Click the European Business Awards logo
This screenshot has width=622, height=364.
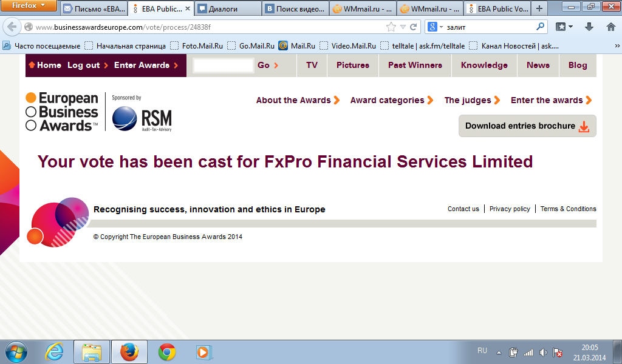62,112
